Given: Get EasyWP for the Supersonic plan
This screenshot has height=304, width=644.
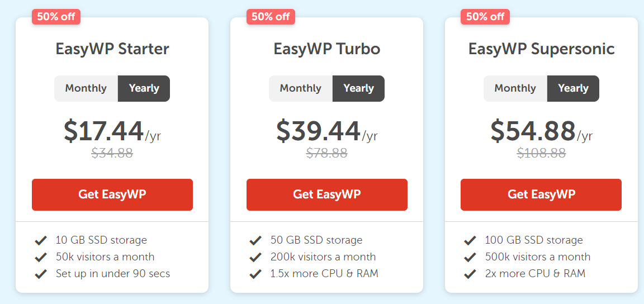Looking at the screenshot, I should (541, 194).
